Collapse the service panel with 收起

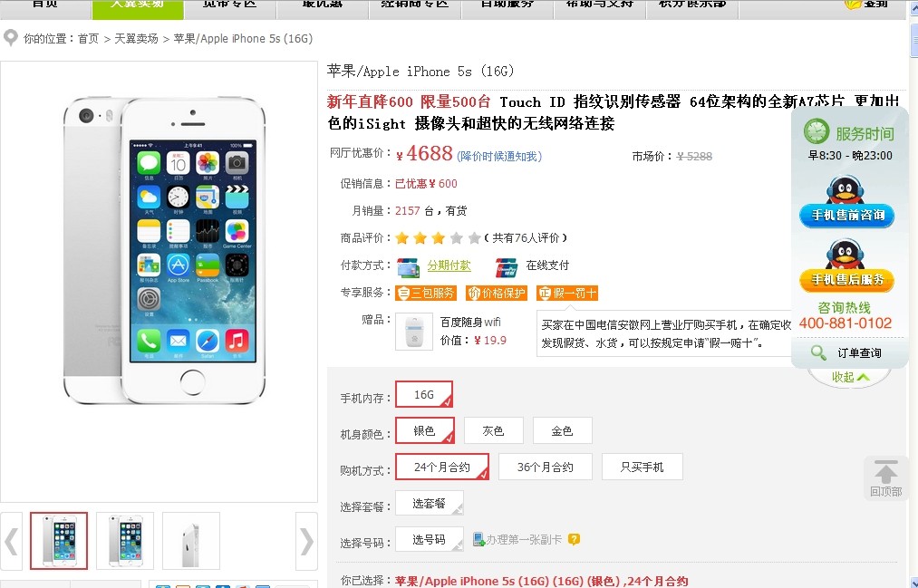(849, 378)
